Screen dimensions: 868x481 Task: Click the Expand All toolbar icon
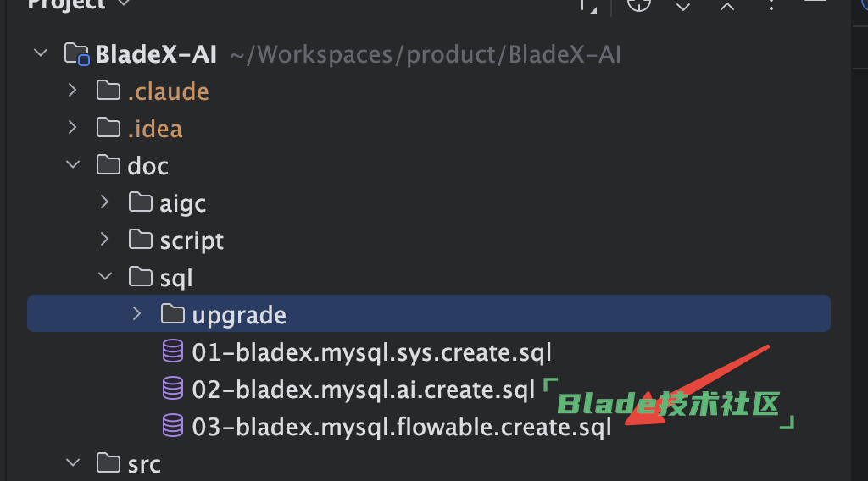pyautogui.click(x=683, y=6)
